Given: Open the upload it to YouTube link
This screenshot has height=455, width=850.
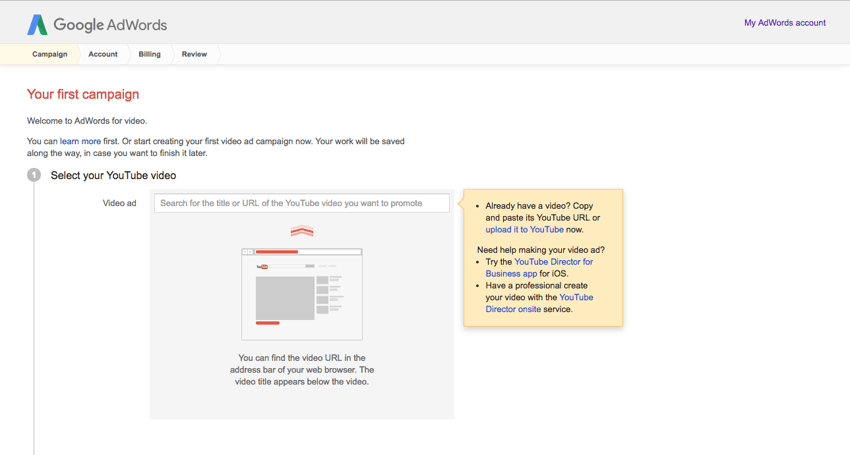Looking at the screenshot, I should (524, 229).
